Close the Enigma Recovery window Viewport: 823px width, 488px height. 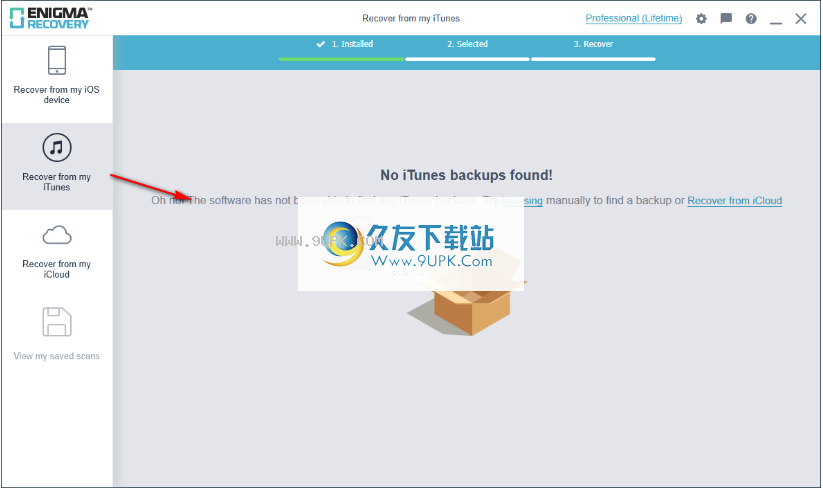801,19
